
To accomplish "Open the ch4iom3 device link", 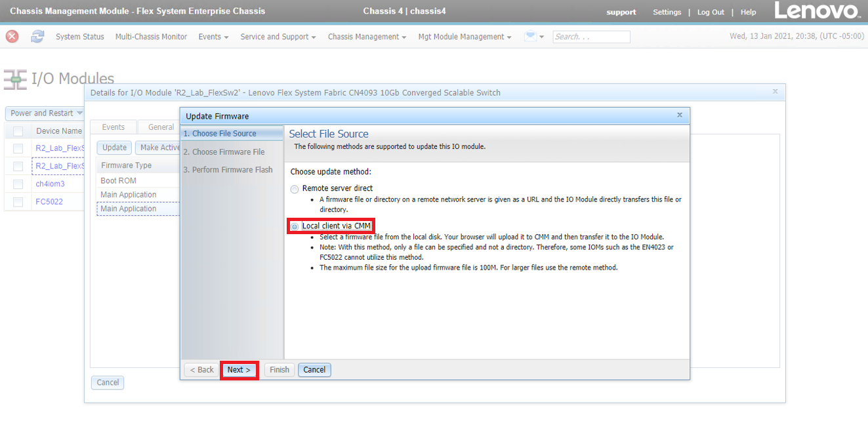I will [x=50, y=184].
